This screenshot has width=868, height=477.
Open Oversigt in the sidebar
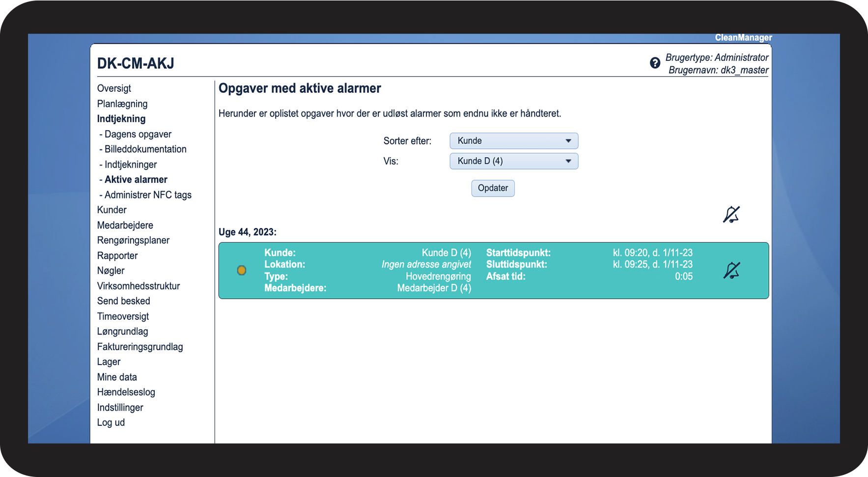[x=114, y=88]
